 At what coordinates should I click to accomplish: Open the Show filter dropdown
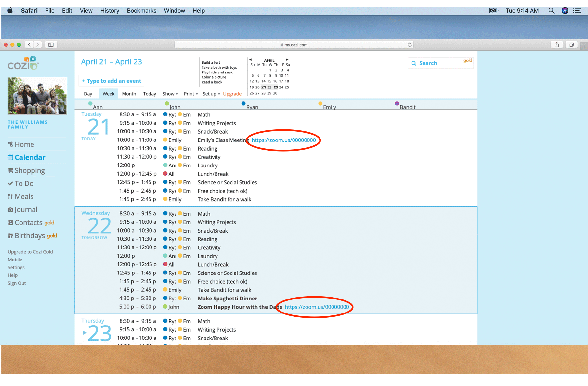tap(170, 94)
